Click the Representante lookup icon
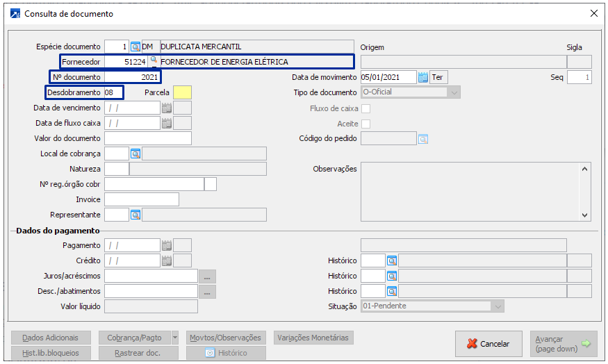Viewport: 608px width, 364px height. [x=135, y=215]
